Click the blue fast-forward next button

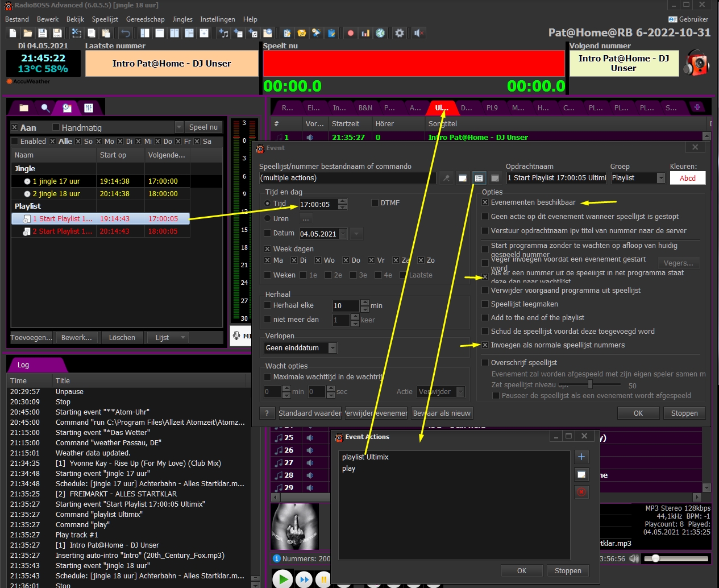click(x=304, y=579)
